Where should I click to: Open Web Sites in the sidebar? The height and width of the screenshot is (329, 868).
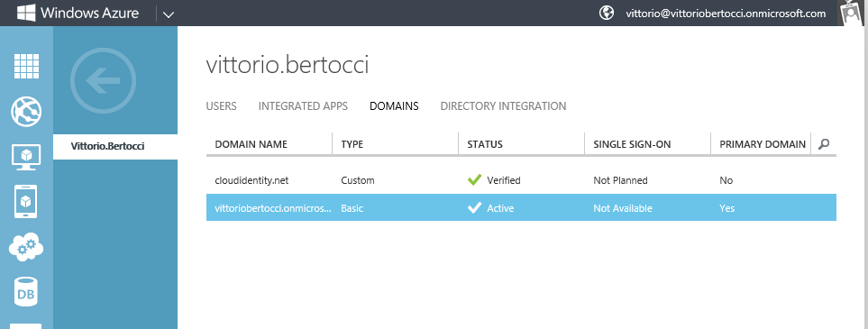tap(26, 113)
